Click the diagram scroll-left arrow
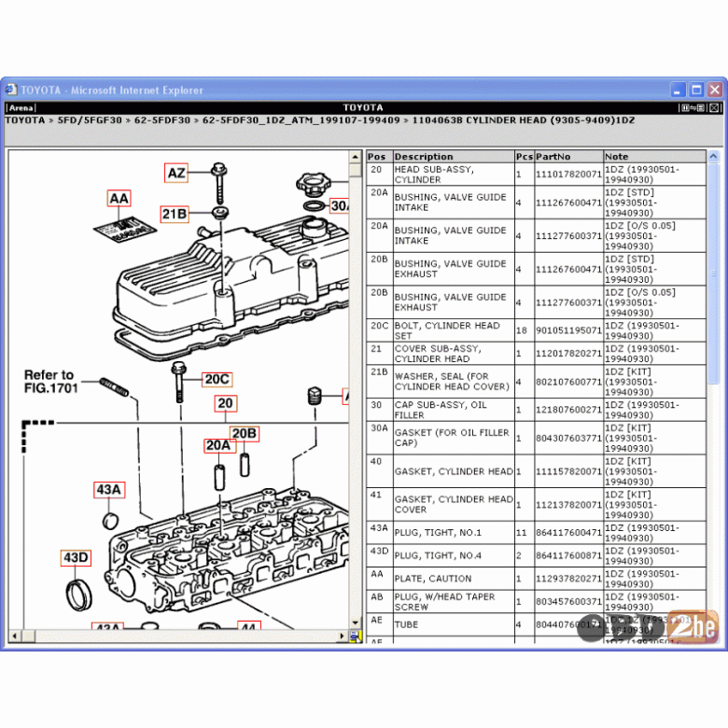This screenshot has height=728, width=728. (x=14, y=637)
